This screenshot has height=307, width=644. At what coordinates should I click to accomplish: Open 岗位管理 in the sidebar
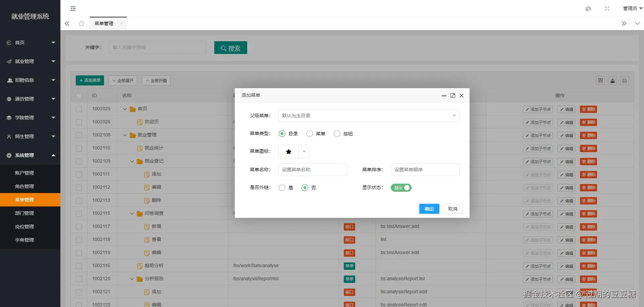coord(30,227)
